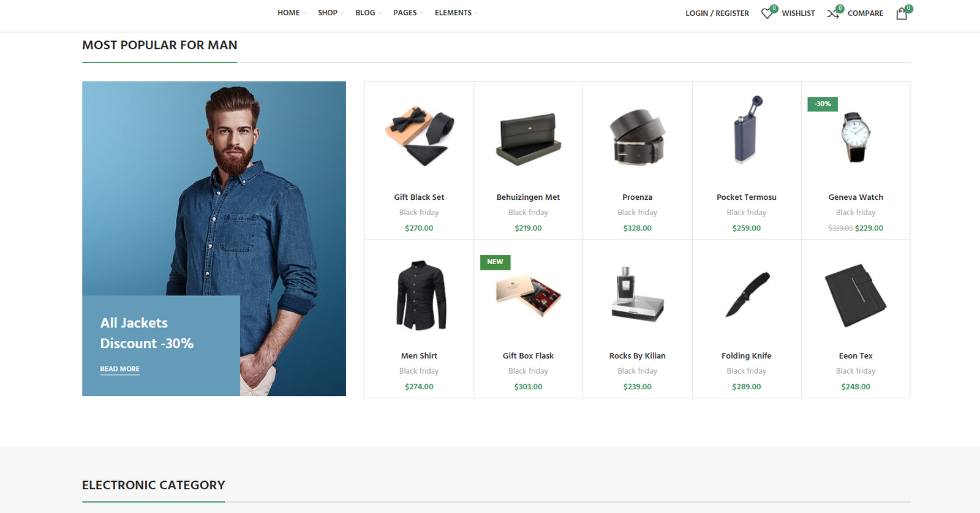Screen dimensions: 980x513
Task: Select the Proenza product title
Action: tap(637, 197)
